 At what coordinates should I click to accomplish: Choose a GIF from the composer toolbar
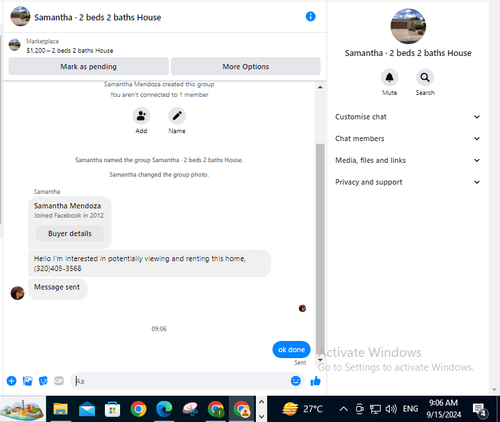click(59, 380)
